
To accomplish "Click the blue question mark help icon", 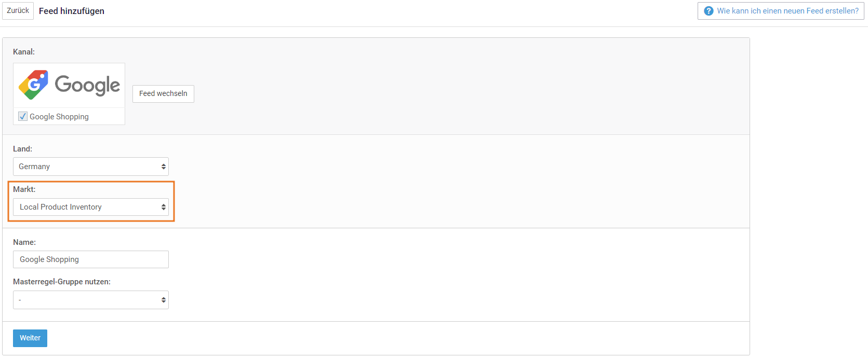I will point(708,10).
